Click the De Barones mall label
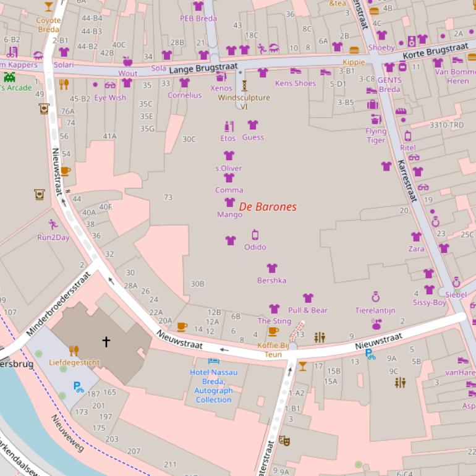Image resolution: width=476 pixels, height=476 pixels. tap(268, 207)
